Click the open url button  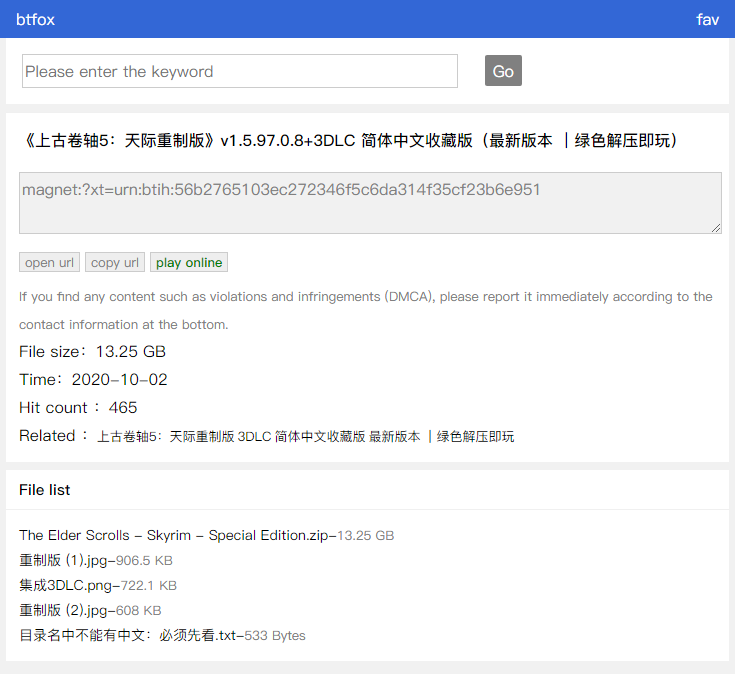(49, 262)
